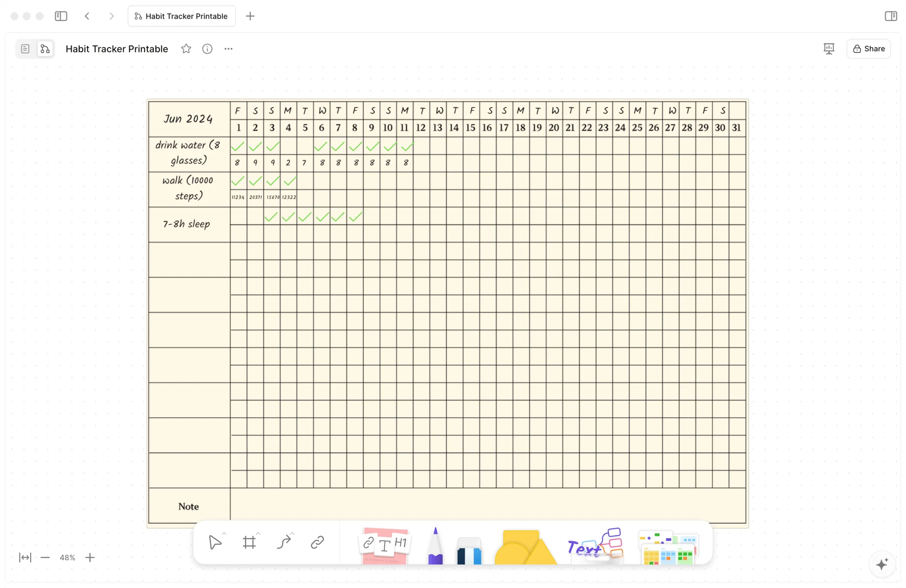Switch to page document mode
The height and width of the screenshot is (588, 906).
25,49
